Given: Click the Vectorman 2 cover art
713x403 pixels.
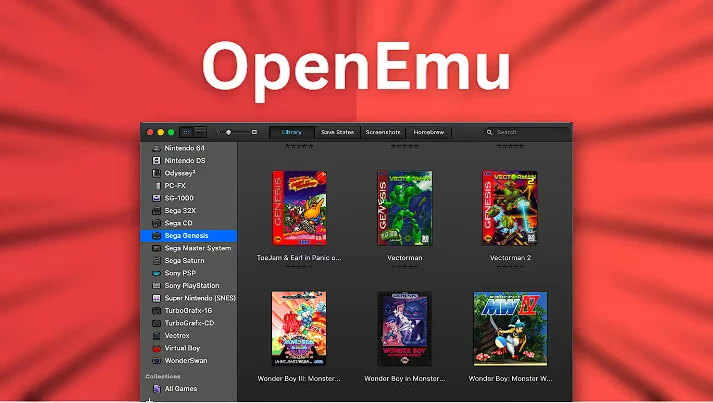Looking at the screenshot, I should click(510, 208).
